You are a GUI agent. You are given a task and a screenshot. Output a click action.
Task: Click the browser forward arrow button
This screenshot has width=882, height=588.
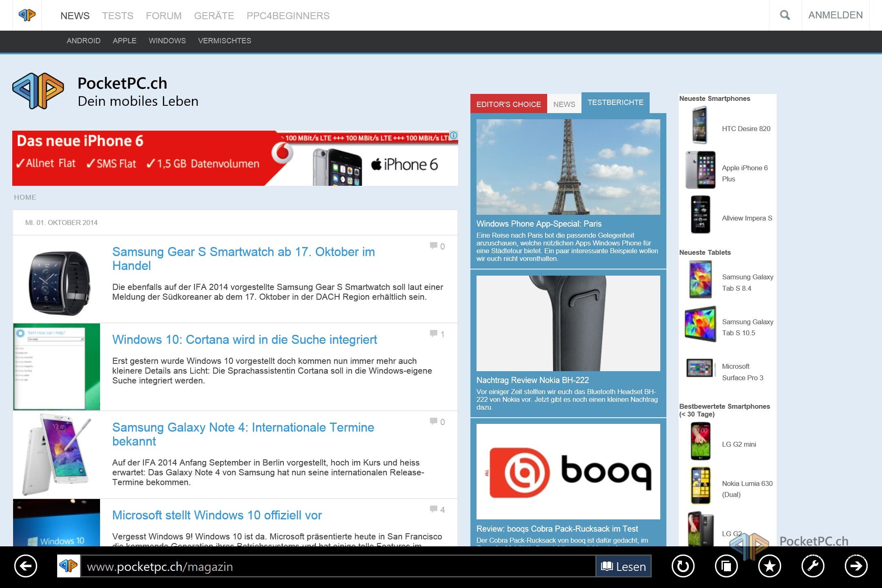coord(856,566)
